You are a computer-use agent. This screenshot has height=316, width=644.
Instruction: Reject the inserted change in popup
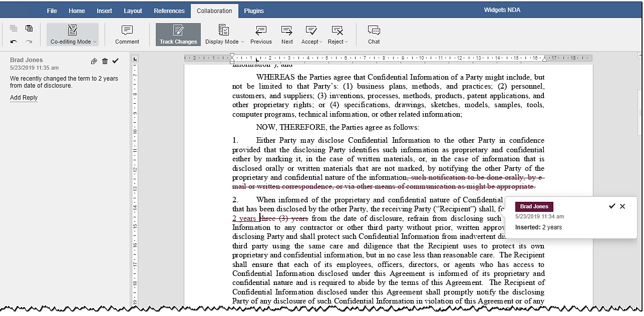pos(622,206)
